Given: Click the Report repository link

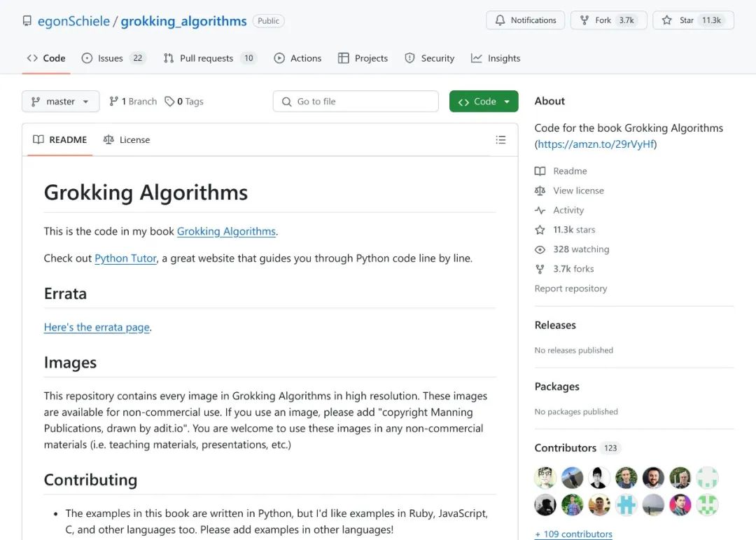Looking at the screenshot, I should (x=571, y=289).
